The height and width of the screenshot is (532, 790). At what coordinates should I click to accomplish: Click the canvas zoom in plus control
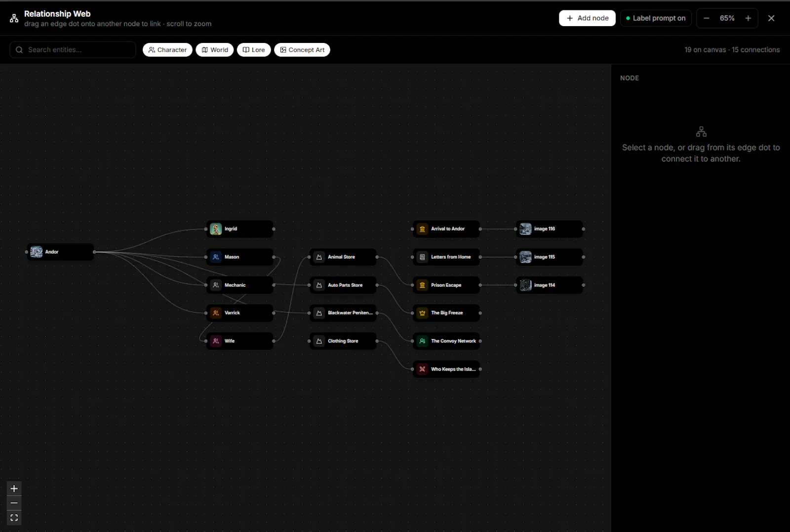[14, 489]
